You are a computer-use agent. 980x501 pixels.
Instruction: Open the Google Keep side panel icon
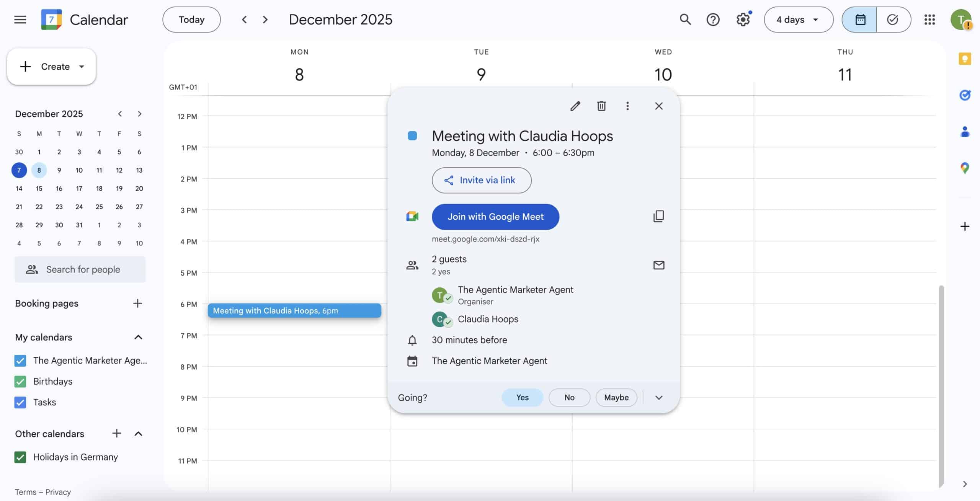tap(965, 59)
